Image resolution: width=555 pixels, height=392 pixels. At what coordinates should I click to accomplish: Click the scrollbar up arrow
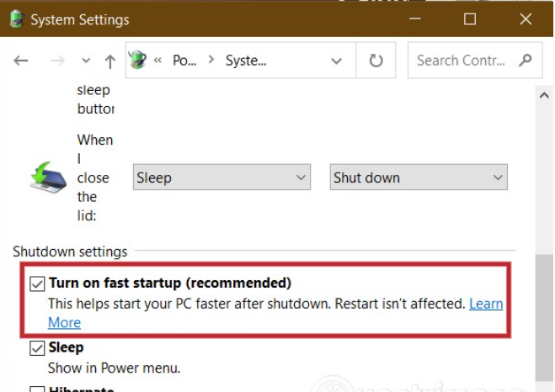pos(544,97)
